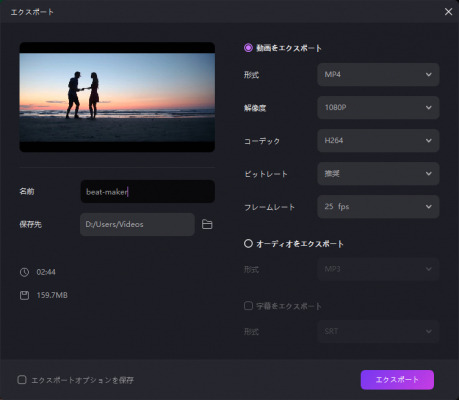Viewport: 459px width, 400px height.
Task: Expand the H264 codec dropdown
Action: [378, 141]
